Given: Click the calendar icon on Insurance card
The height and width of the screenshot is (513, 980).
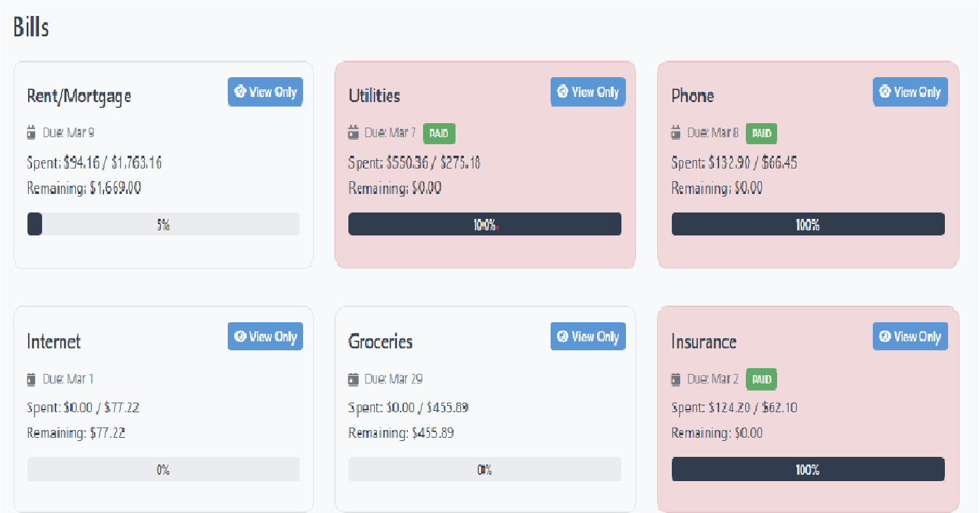Looking at the screenshot, I should (x=676, y=379).
